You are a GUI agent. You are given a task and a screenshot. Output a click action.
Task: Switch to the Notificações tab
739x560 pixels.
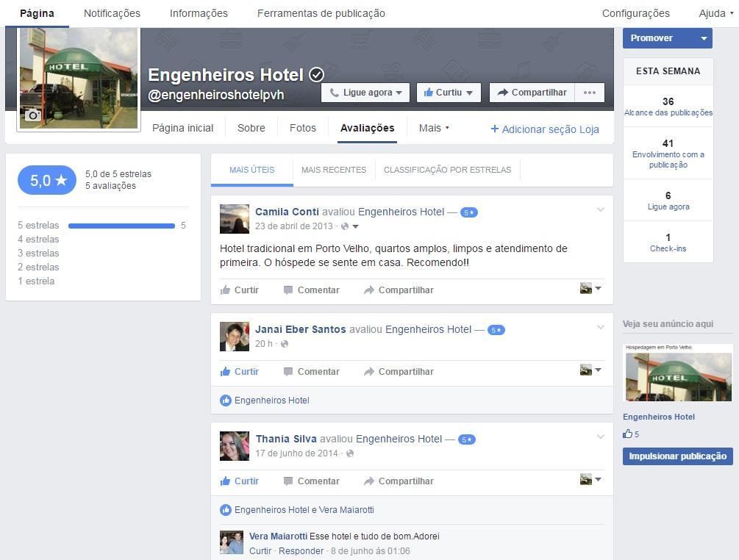113,13
